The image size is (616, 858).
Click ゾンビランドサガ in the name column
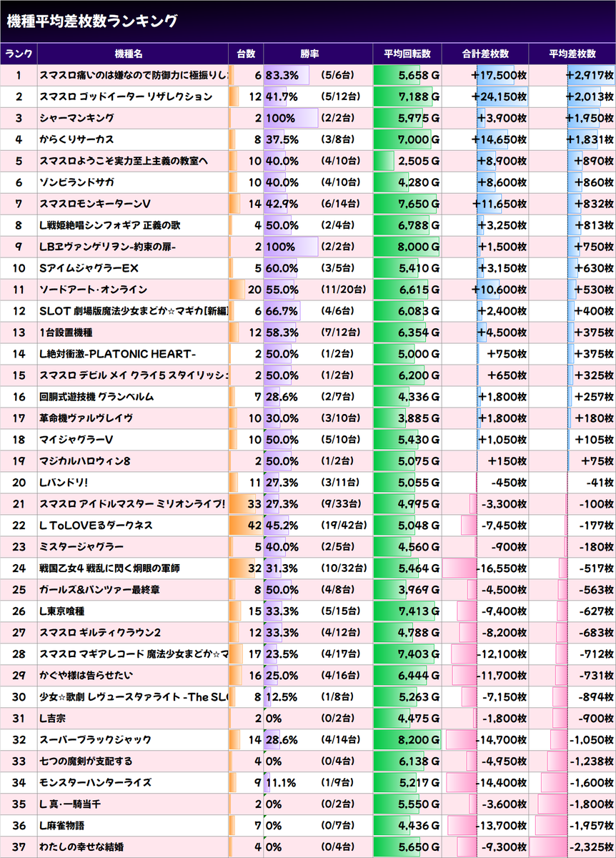pyautogui.click(x=76, y=182)
